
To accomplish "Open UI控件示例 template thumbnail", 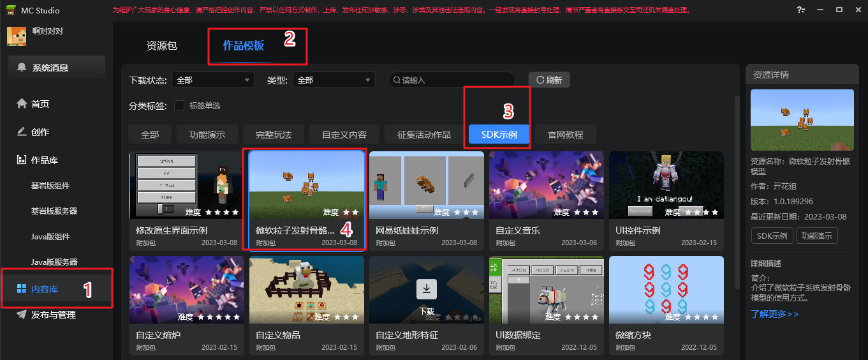I will click(x=666, y=185).
